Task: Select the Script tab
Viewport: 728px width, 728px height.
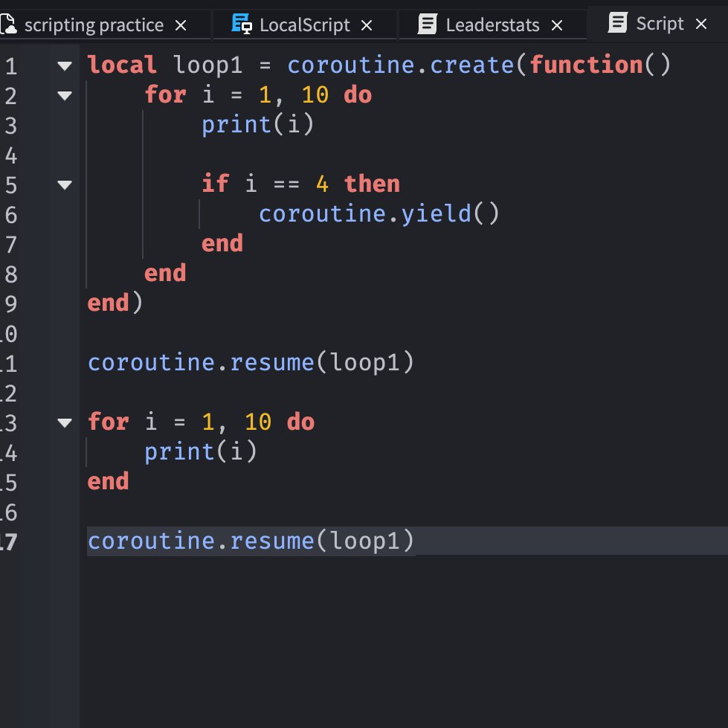Action: (x=660, y=24)
